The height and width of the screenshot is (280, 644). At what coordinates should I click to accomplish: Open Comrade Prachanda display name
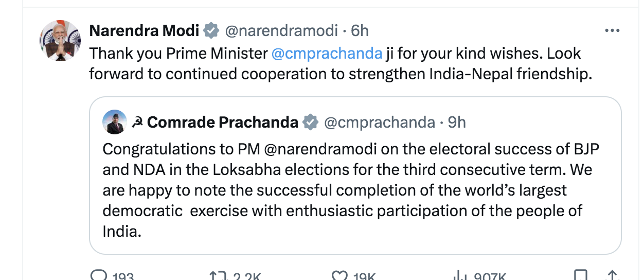click(x=222, y=122)
